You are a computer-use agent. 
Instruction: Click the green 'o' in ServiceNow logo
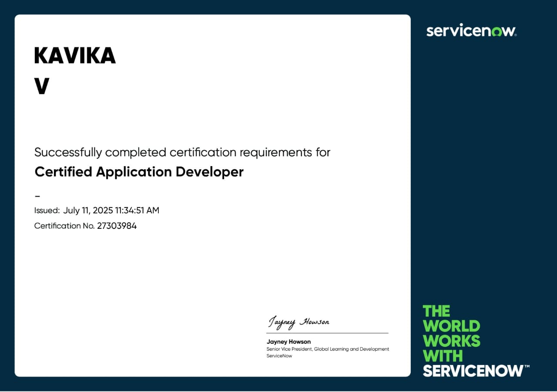[x=496, y=31]
